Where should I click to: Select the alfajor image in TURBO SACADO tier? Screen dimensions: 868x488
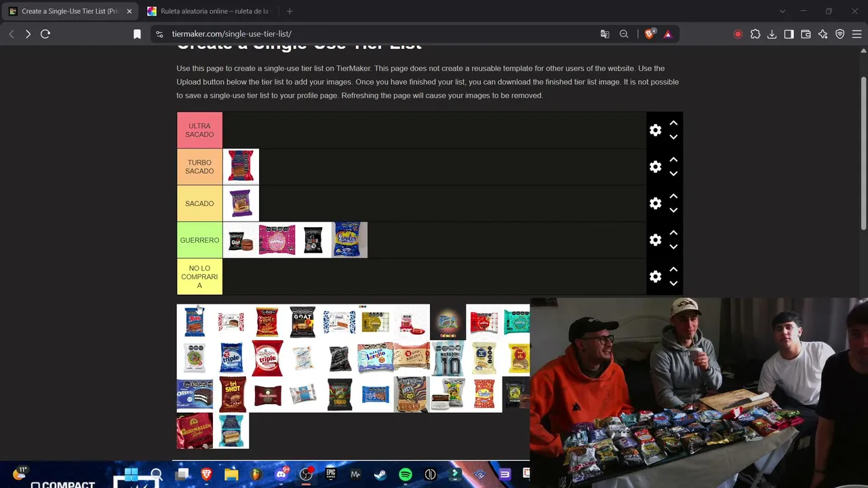(x=241, y=167)
